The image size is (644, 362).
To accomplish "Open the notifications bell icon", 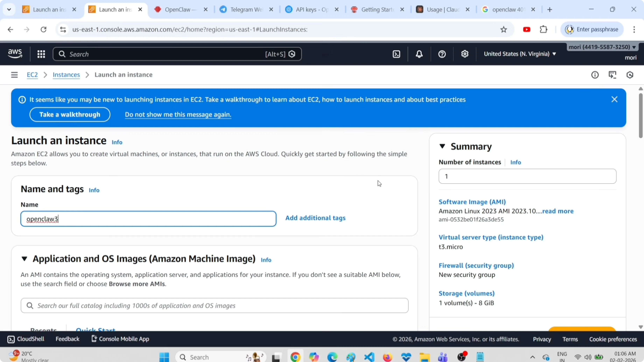I will coord(419,54).
